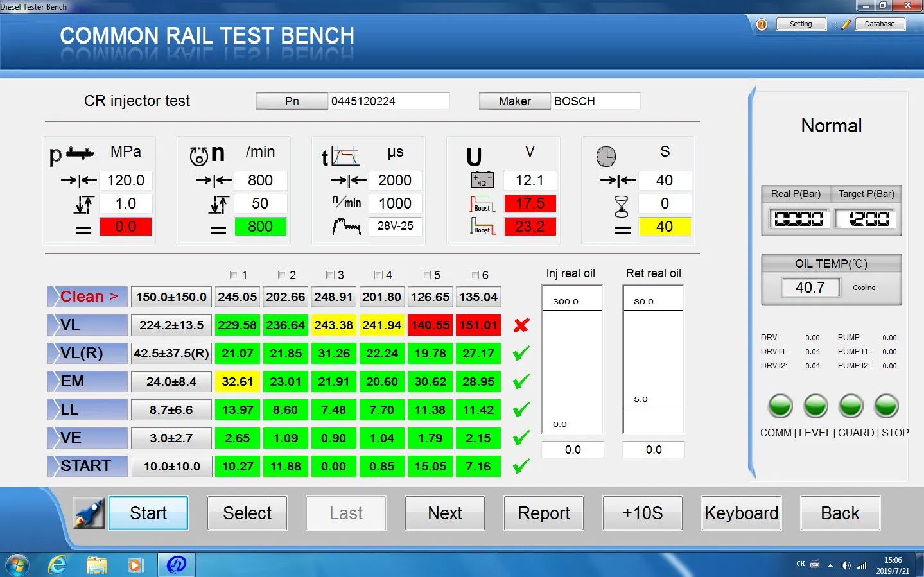Open the on-screen Keyboard
Viewport: 924px width, 577px height.
pos(742,513)
